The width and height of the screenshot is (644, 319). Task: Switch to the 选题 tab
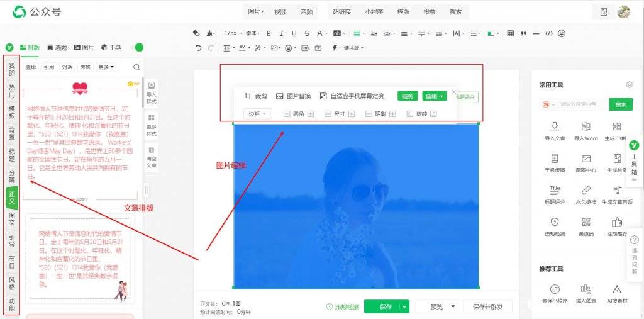(x=57, y=48)
